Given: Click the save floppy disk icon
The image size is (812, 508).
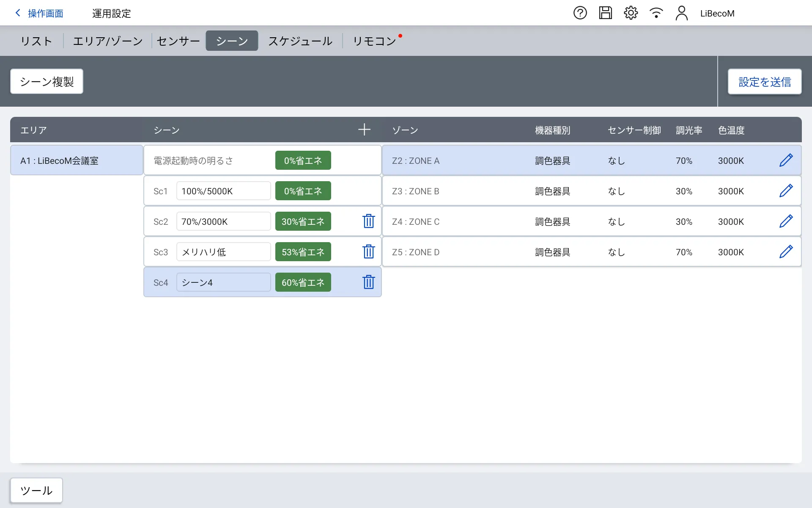Looking at the screenshot, I should pos(605,13).
